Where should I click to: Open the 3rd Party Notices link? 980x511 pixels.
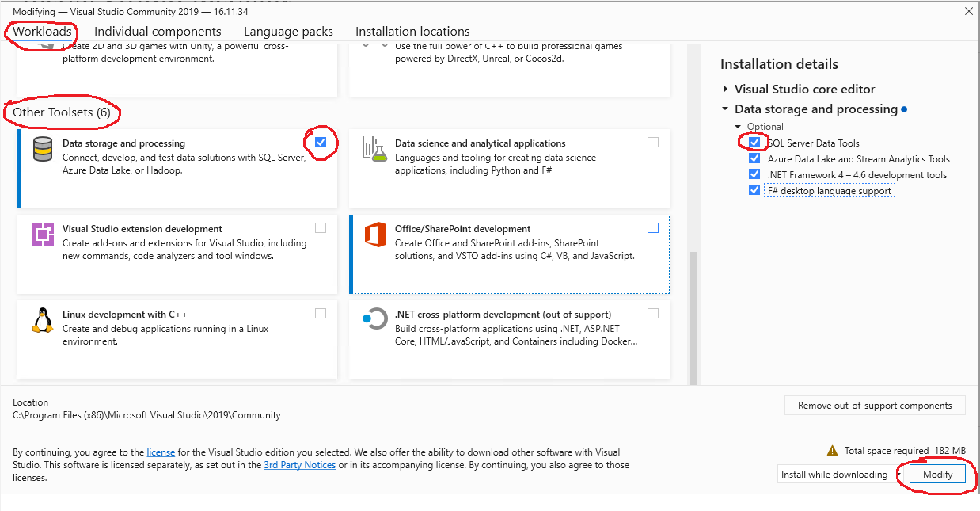coord(299,465)
